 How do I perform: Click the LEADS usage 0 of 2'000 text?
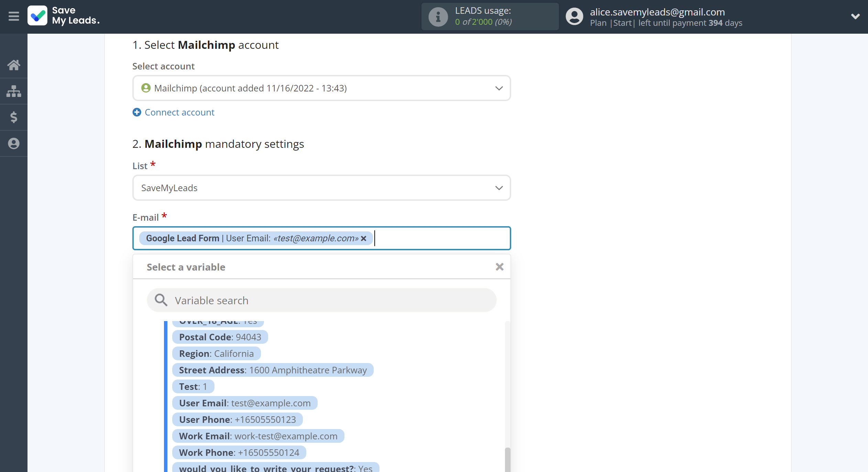(483, 22)
